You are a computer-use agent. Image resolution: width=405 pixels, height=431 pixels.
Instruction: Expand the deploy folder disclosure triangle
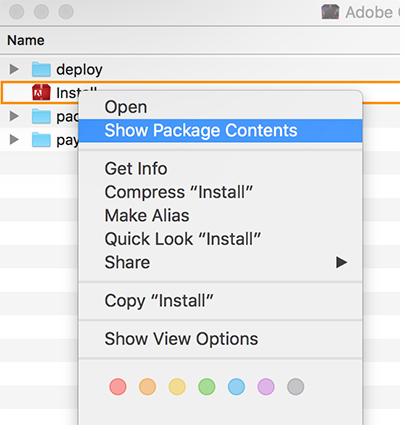pyautogui.click(x=14, y=69)
